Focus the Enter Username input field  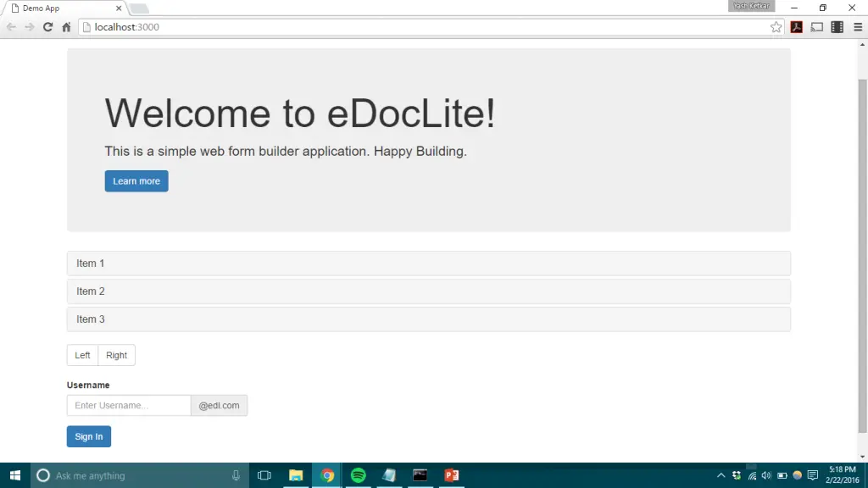point(129,406)
